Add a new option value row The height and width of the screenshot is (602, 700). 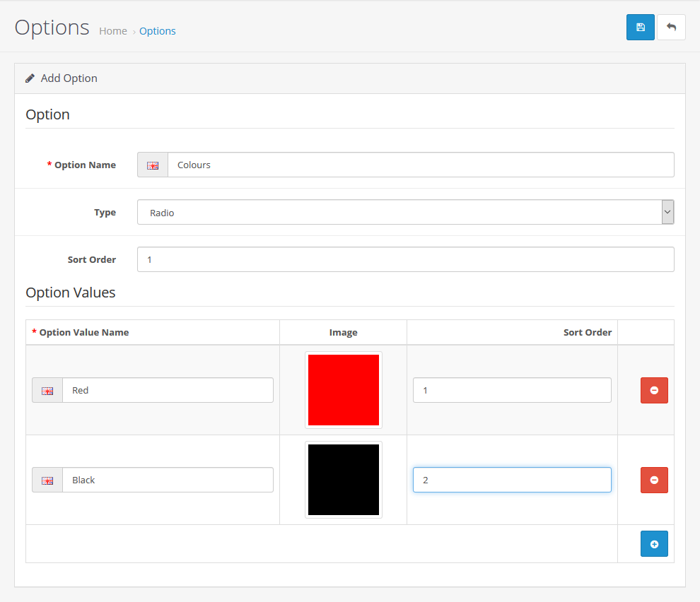point(654,544)
